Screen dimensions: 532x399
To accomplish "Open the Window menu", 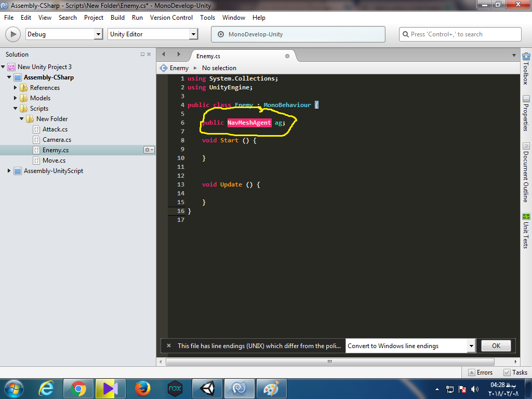I will pos(234,18).
